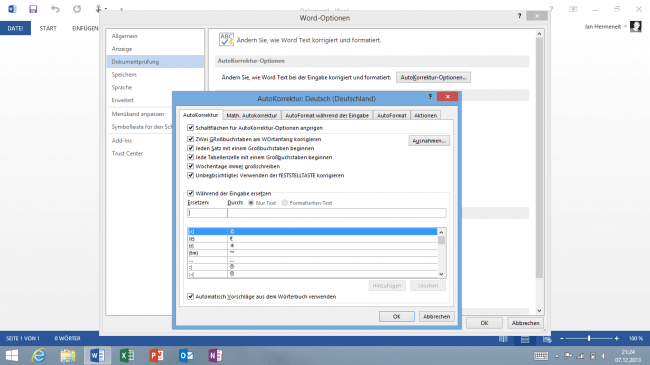
Task: Open the AutoFormat tab
Action: coord(391,115)
